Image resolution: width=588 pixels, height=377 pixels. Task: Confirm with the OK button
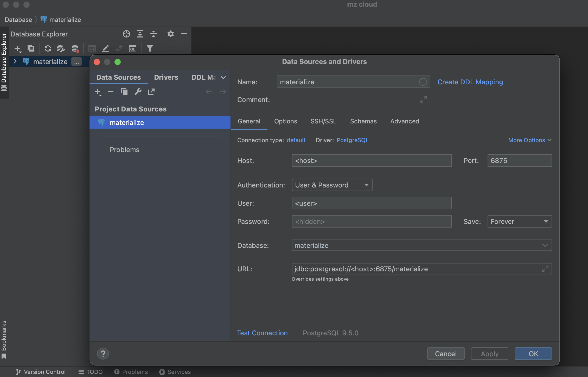click(x=533, y=354)
